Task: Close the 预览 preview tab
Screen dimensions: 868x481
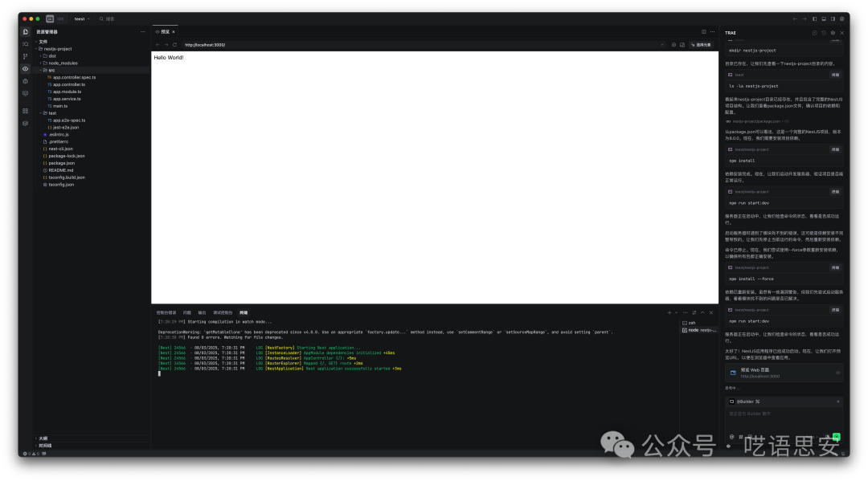Action: pos(174,31)
